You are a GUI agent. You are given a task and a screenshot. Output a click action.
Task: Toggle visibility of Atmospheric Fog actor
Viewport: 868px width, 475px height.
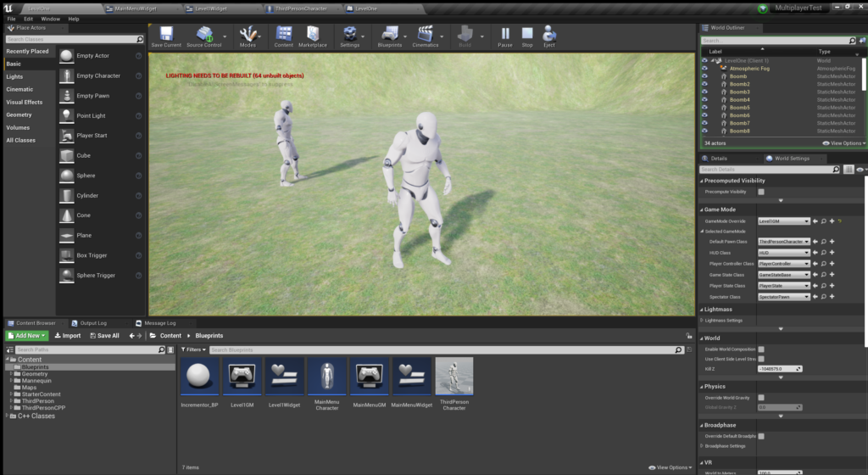tap(704, 69)
